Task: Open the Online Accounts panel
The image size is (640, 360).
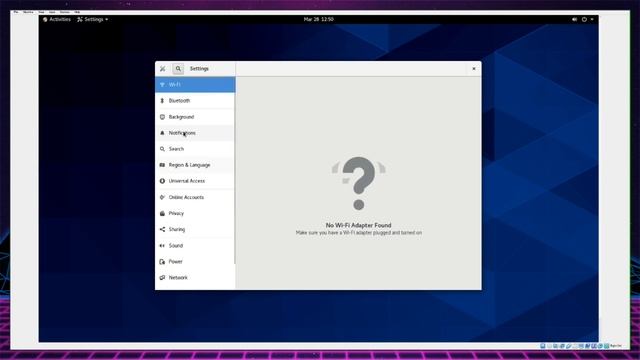Action: tap(195, 197)
